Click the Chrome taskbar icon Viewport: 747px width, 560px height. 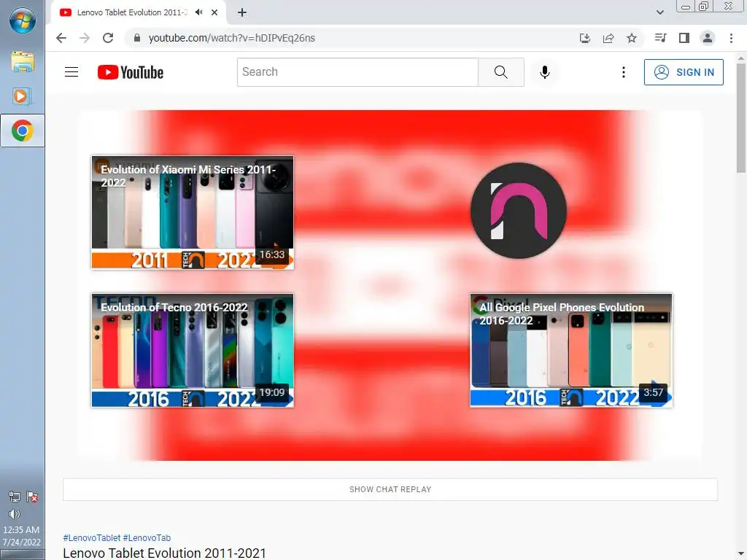(23, 131)
